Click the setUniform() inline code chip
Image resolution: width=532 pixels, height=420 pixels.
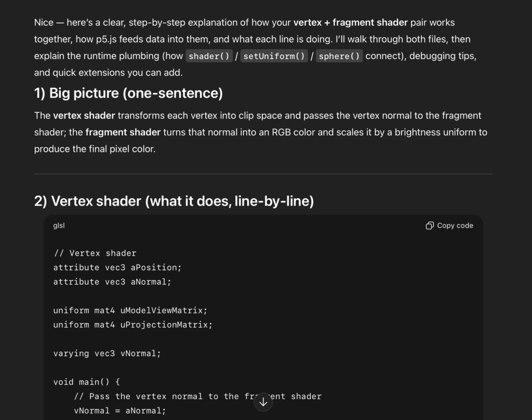(x=274, y=56)
